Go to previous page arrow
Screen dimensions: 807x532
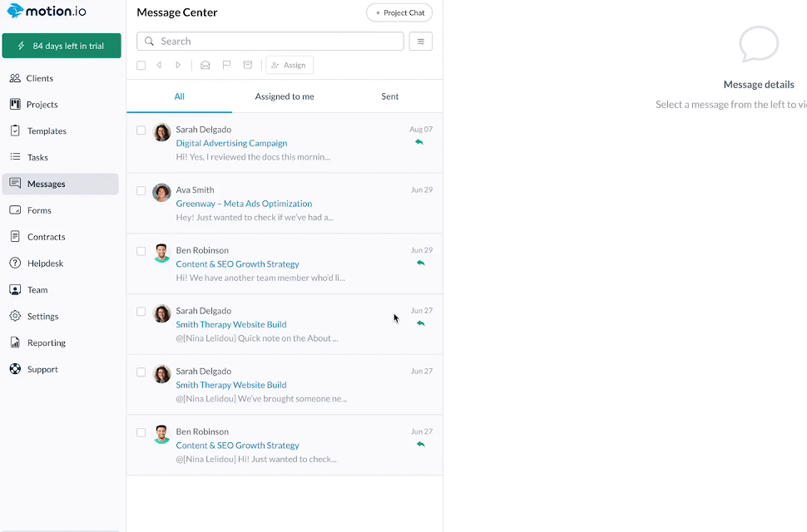[x=159, y=66]
